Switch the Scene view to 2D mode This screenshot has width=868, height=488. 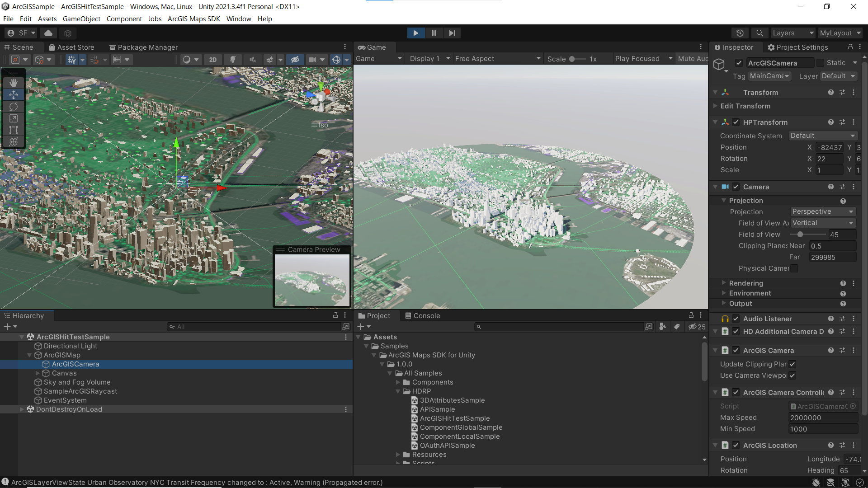pos(212,59)
